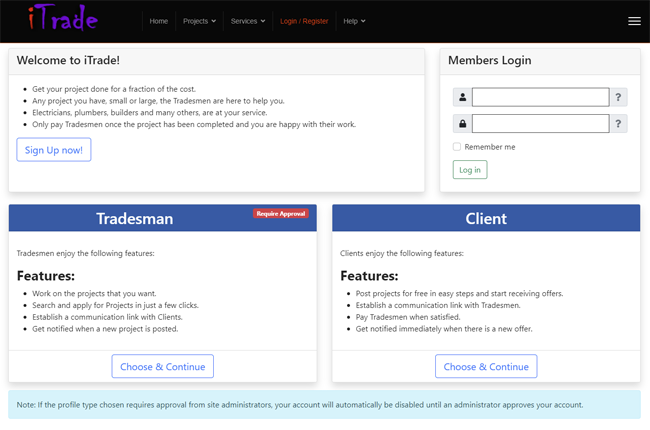Click the iTrade logo
Screen dimensions: 650x430
pos(63,18)
